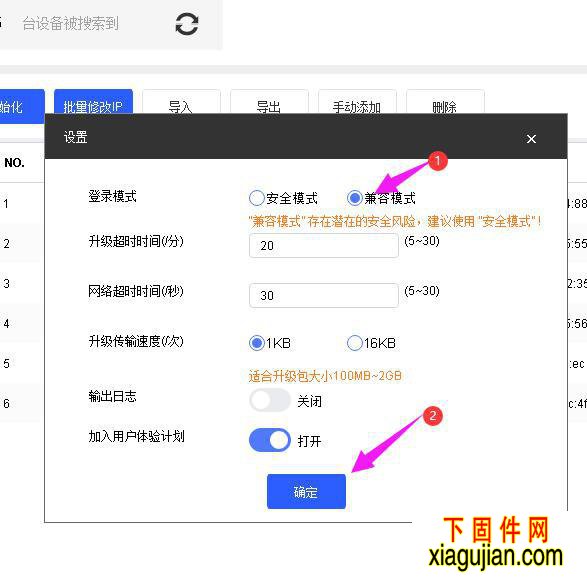Click the 登录模式 label
587x581 pixels.
[112, 196]
